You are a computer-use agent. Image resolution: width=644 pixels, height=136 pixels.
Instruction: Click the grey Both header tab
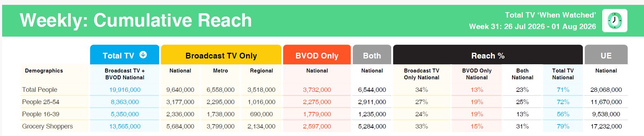pos(372,55)
